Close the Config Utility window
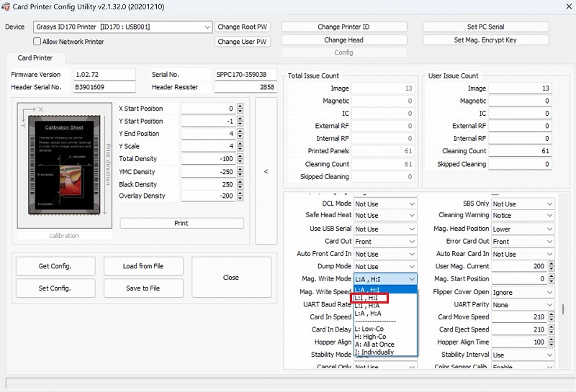 click(568, 6)
